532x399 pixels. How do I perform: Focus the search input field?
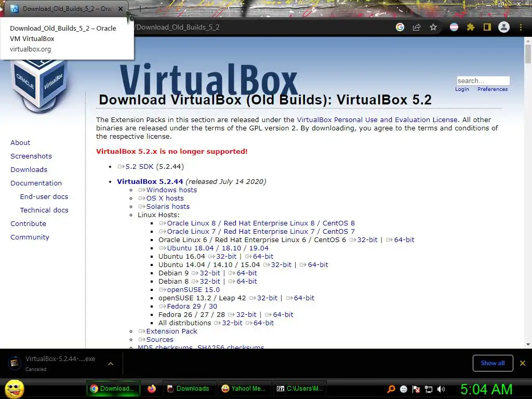point(483,81)
